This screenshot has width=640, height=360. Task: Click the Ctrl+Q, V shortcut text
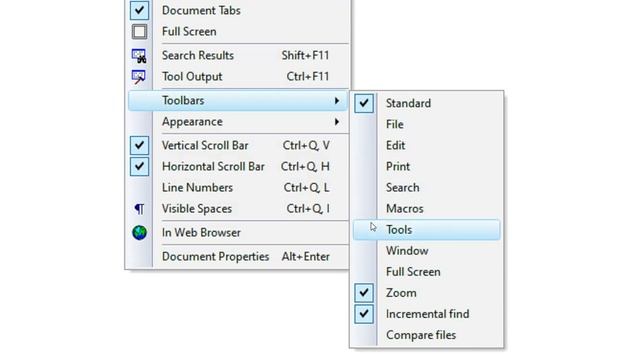point(306,146)
